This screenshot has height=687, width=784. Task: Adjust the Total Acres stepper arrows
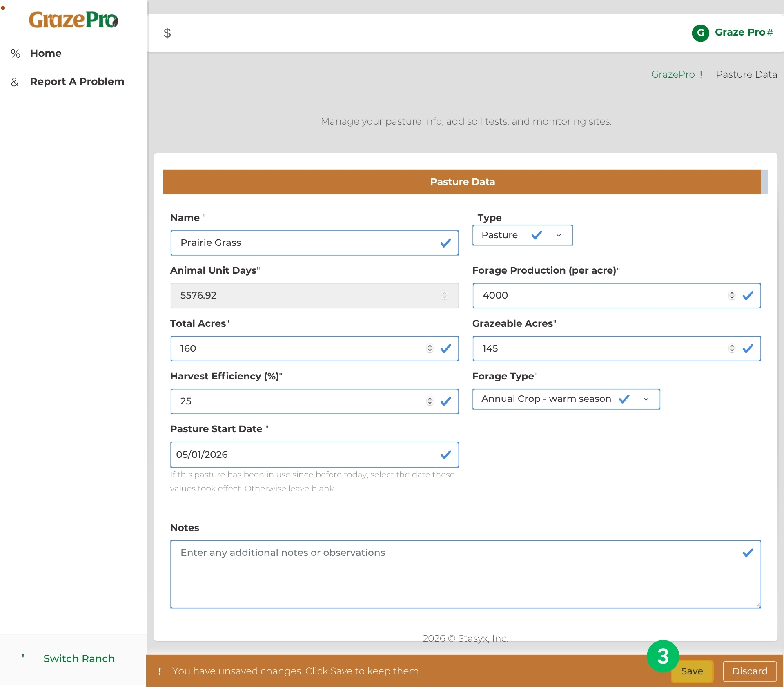pos(430,348)
